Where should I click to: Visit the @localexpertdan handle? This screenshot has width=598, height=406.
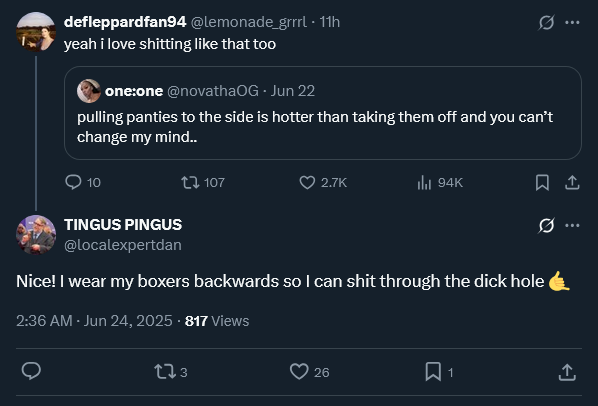123,245
